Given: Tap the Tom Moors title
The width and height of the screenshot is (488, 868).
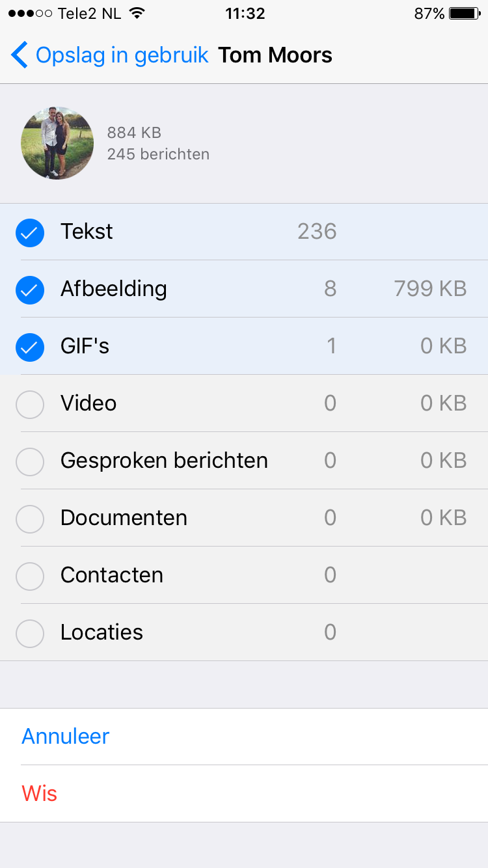Looking at the screenshot, I should point(275,55).
